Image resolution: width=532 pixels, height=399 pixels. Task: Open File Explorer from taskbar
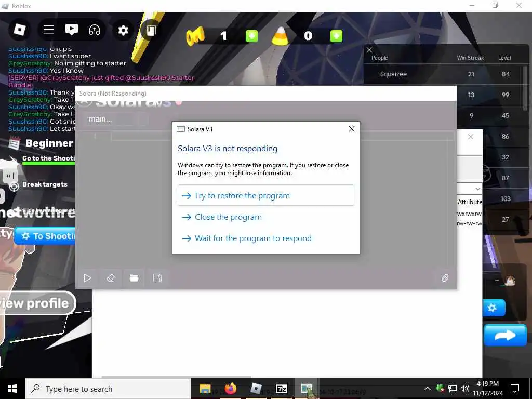pyautogui.click(x=205, y=389)
